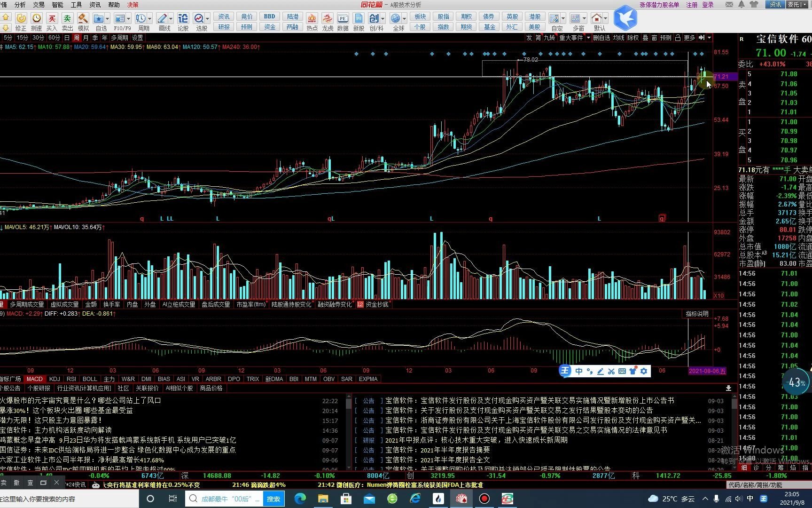
Task: Open the 自定 custom layout icon
Action: point(554,18)
